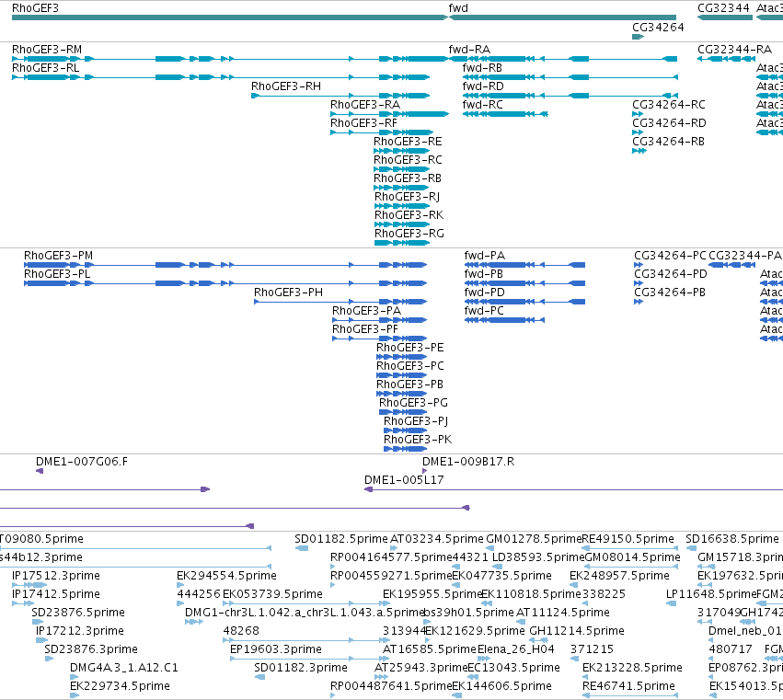The height and width of the screenshot is (700, 783).
Task: Click the RhoGEF3-RE transcript label
Action: coord(408,142)
